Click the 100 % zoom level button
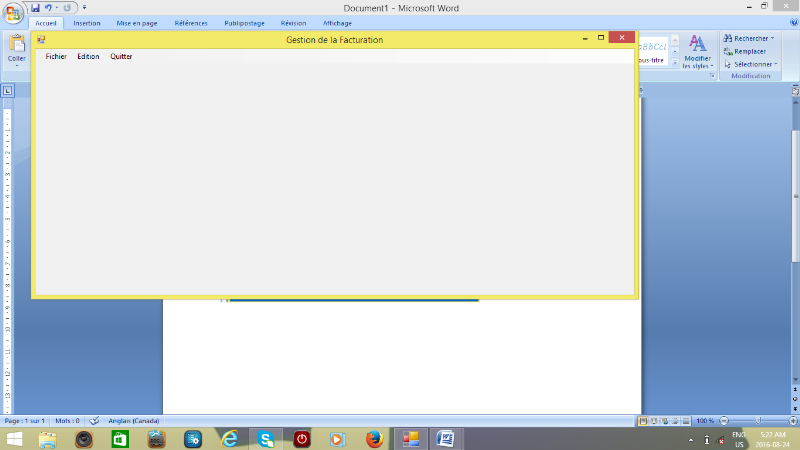 705,421
